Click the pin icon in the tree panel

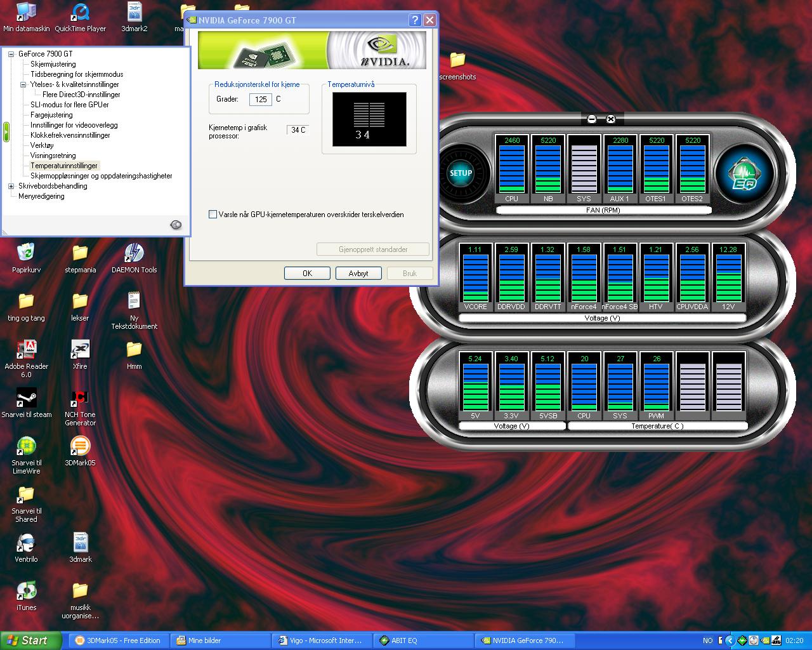point(176,225)
